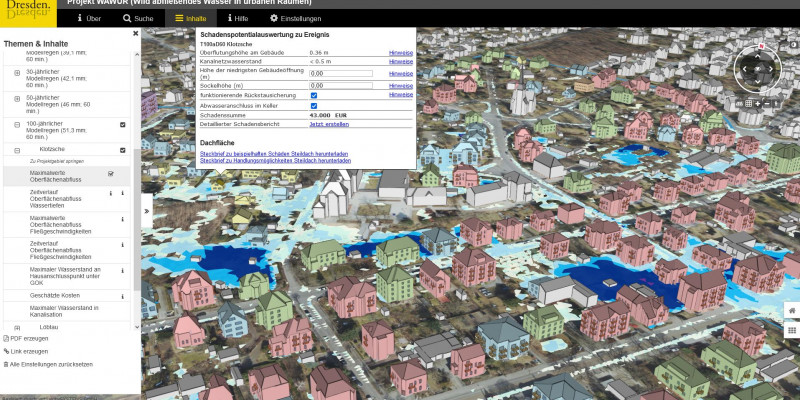
Task: Click PDF erzeugen
Action: tap(26, 338)
